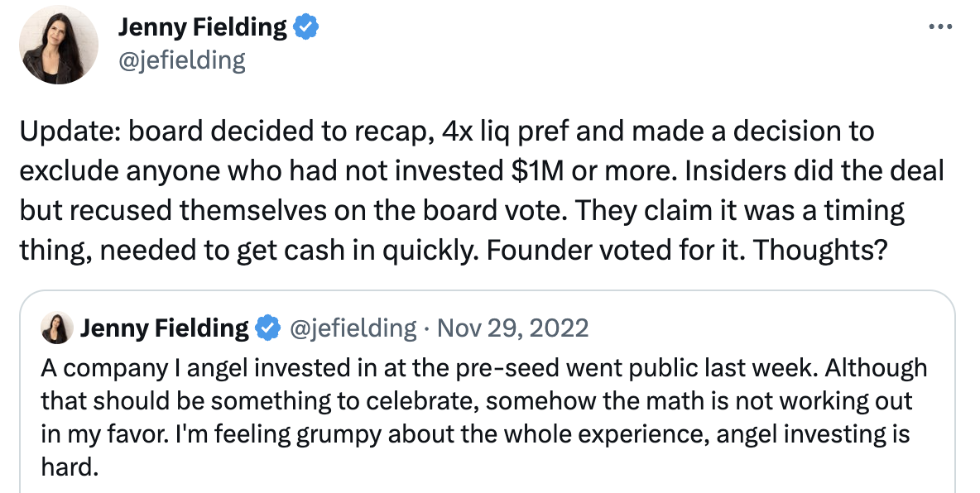The width and height of the screenshot is (980, 493).
Task: Click the top "Jenny Fielding" author name
Action: (x=202, y=26)
